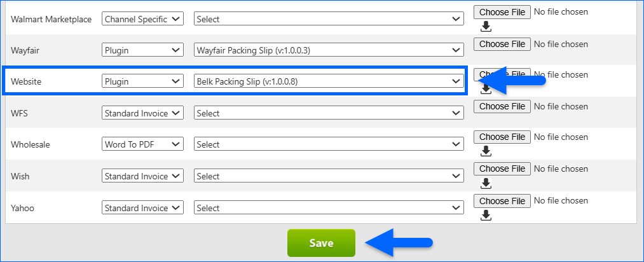Click the download icon in Wholesale row

486,151
